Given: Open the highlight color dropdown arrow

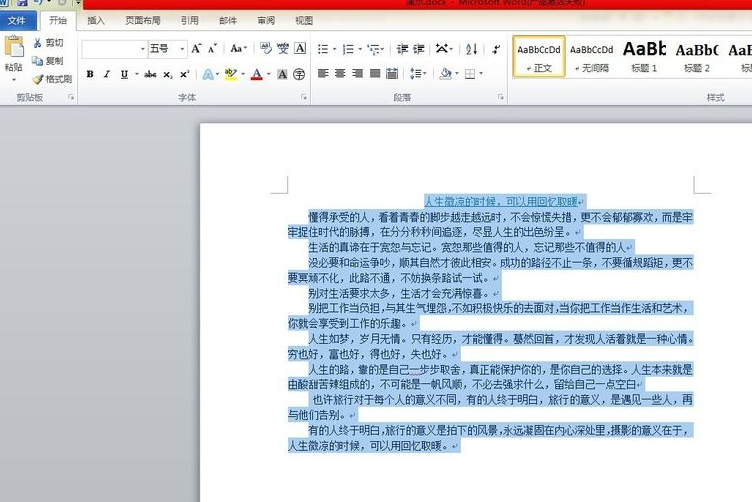Looking at the screenshot, I should 243,74.
